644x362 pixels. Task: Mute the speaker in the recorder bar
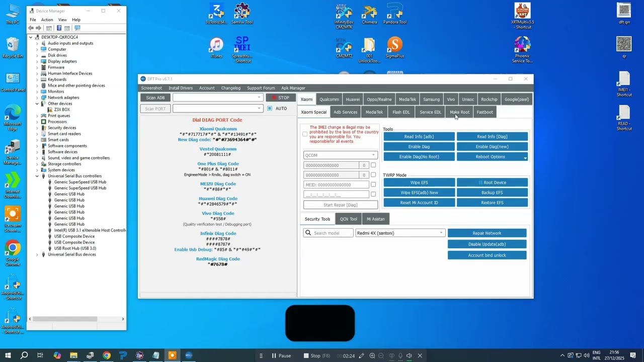pos(409,356)
